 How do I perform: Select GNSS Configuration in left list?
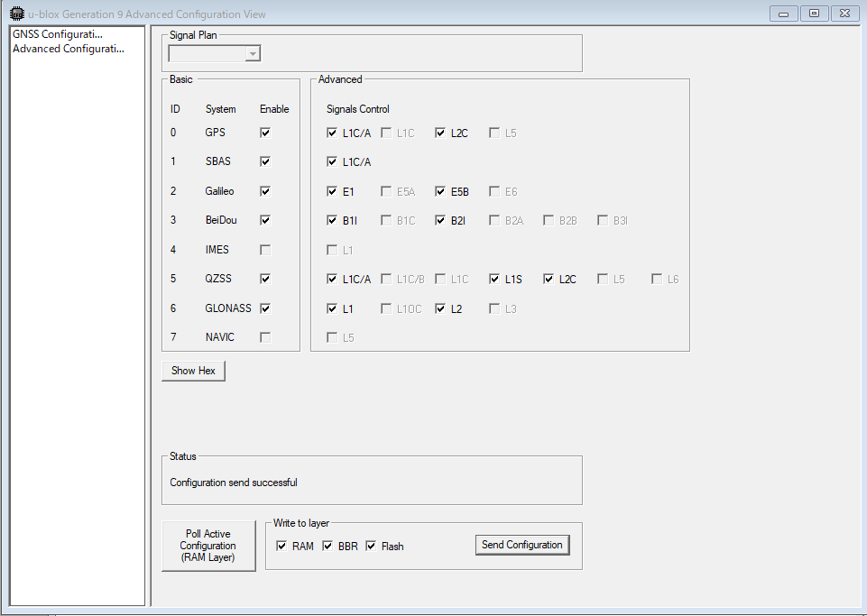pos(58,34)
